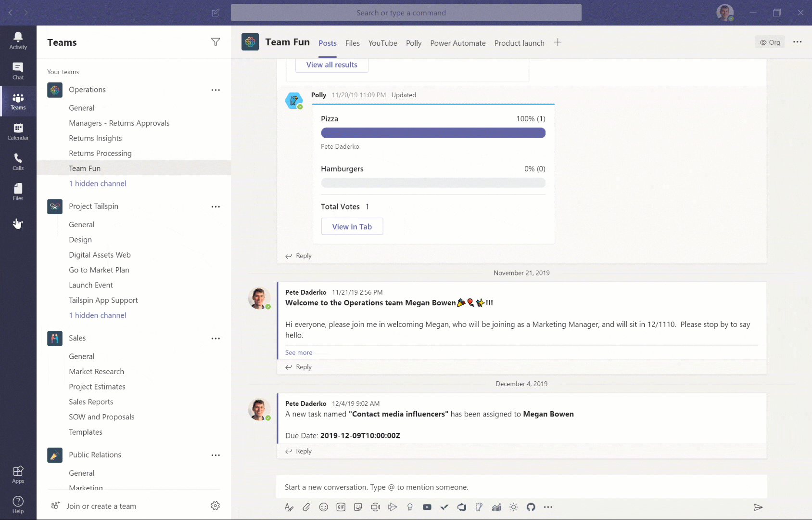Filter the teams list
The height and width of the screenshot is (520, 812).
coord(216,42)
